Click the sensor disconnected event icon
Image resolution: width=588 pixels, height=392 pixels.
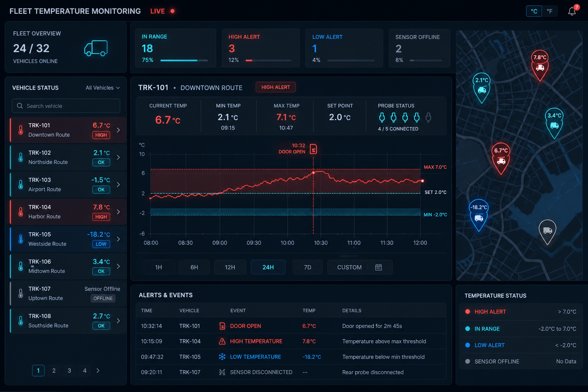click(222, 372)
